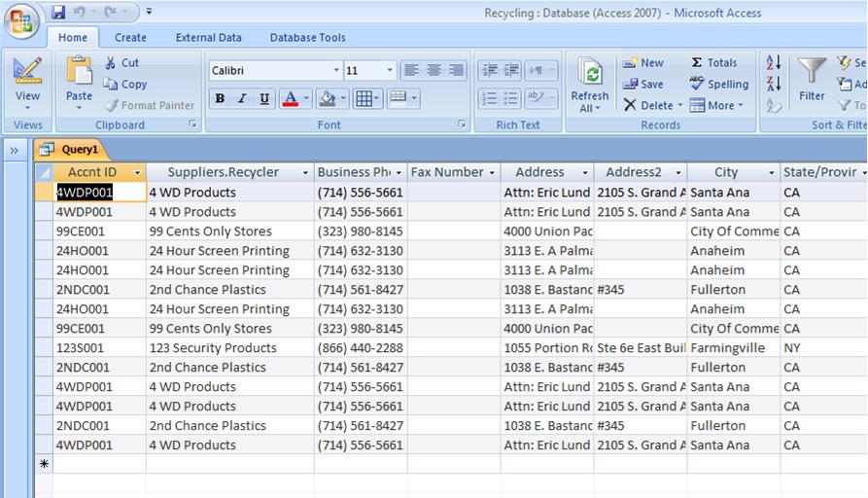Toggle Underline formatting
This screenshot has height=498, width=868.
coord(264,98)
